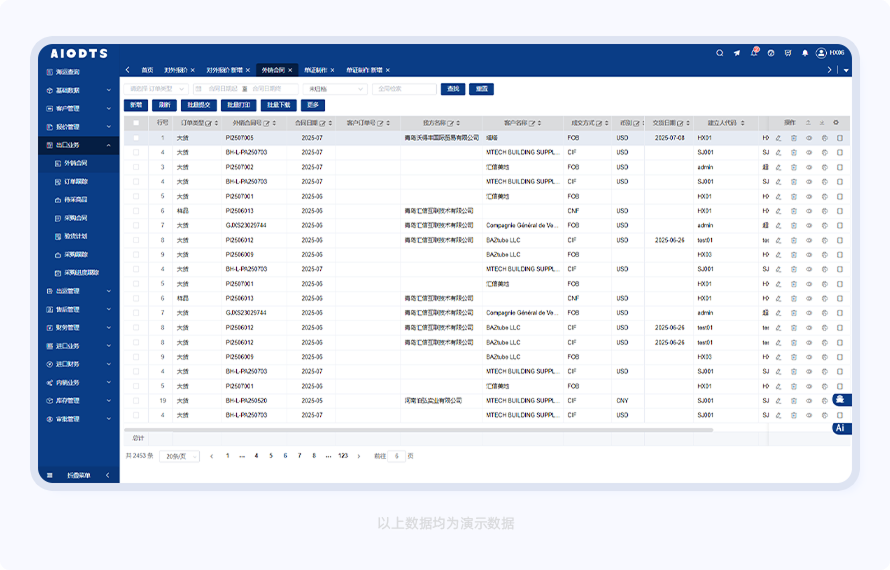Click the eye view icon in first row

point(809,138)
